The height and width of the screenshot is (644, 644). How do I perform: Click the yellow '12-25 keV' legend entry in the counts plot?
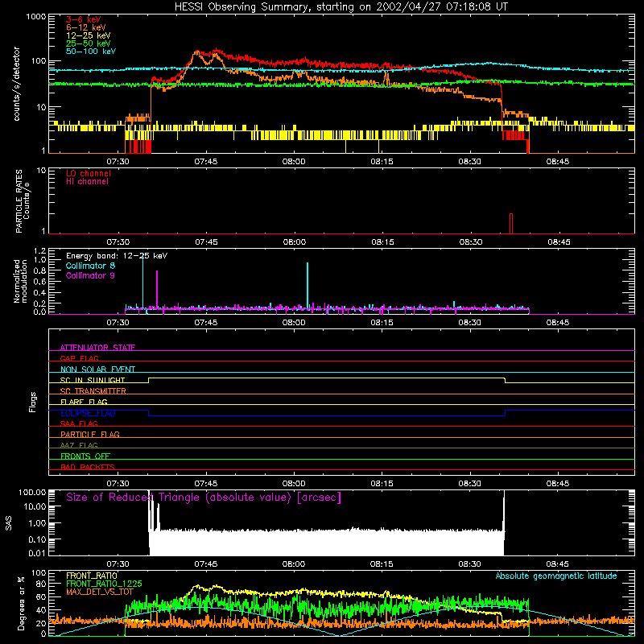pos(89,35)
